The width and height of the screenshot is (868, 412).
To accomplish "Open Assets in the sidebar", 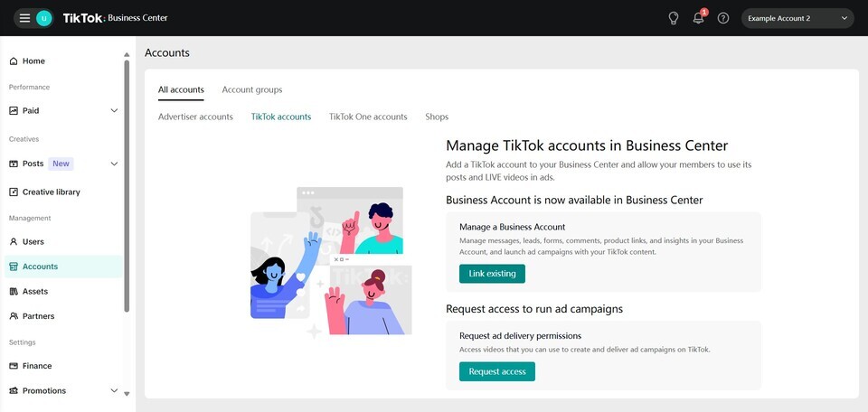I will click(34, 292).
